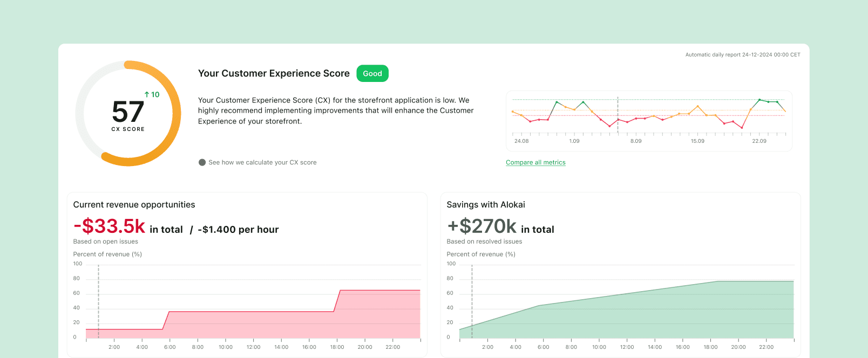Screen dimensions: 868x358
Task: Click the green up arrow next to 10
Action: click(x=147, y=94)
